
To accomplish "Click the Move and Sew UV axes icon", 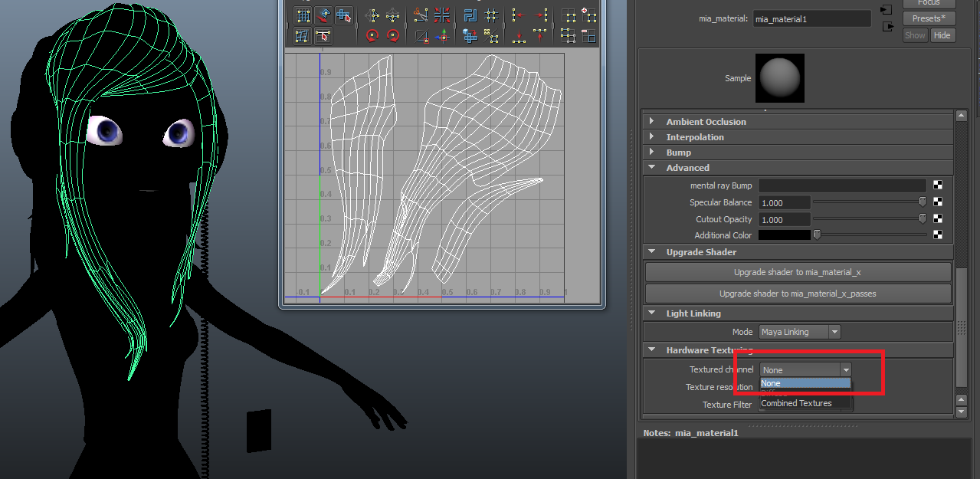I will click(x=442, y=35).
